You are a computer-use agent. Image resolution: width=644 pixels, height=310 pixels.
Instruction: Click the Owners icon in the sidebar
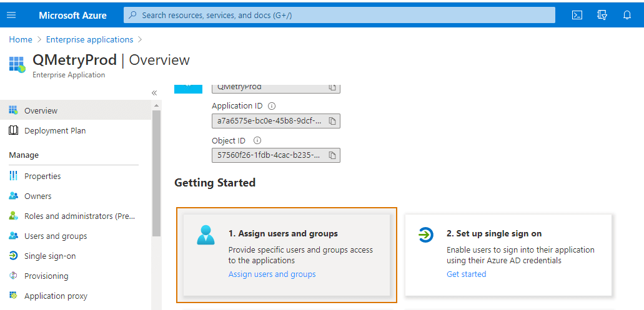tap(14, 196)
